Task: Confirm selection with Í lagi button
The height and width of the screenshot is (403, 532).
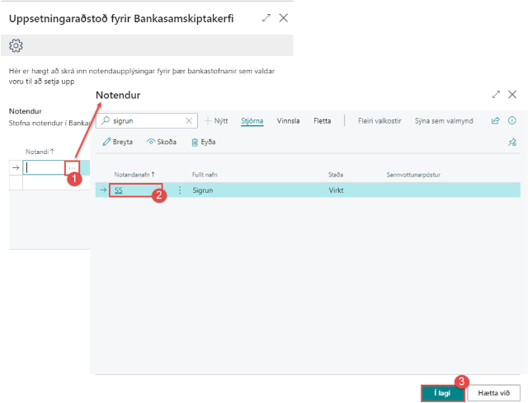Action: click(x=443, y=393)
